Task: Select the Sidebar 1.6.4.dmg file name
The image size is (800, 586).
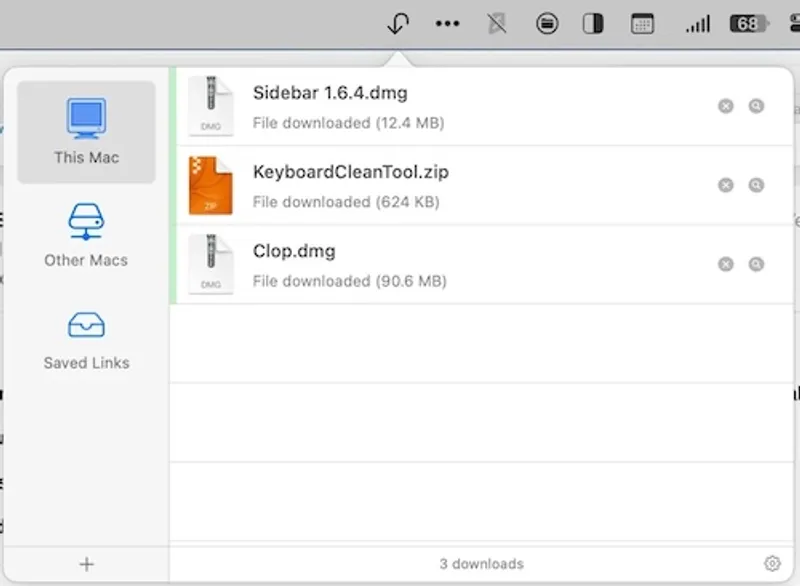Action: pos(330,93)
